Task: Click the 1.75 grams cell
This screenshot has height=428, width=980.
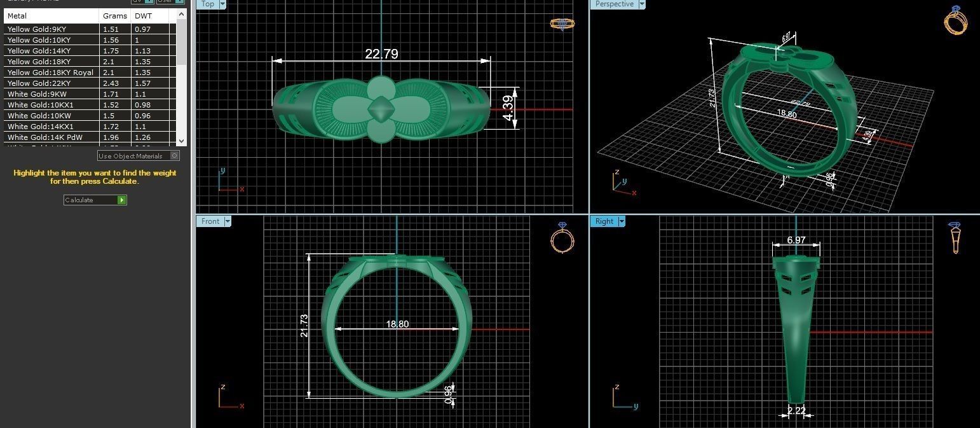Action: click(x=115, y=51)
